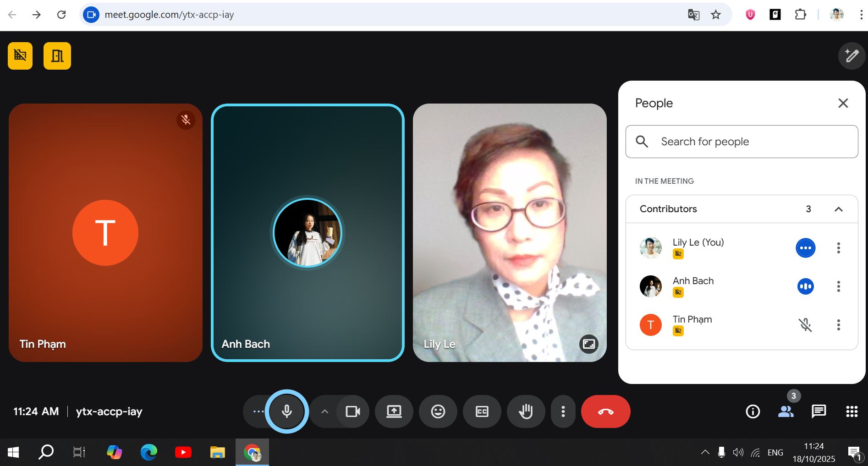Open the in-call chat messages icon
Viewport: 868px width, 466px height.
819,411
